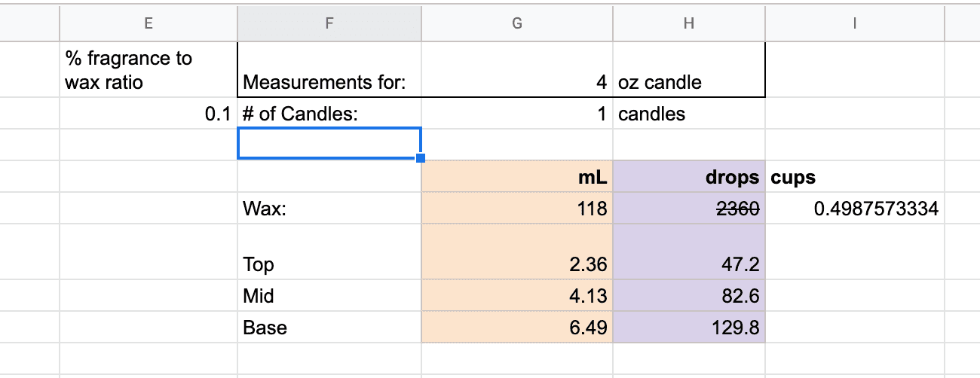980x378 pixels.
Task: Select column E header
Action: 148,23
